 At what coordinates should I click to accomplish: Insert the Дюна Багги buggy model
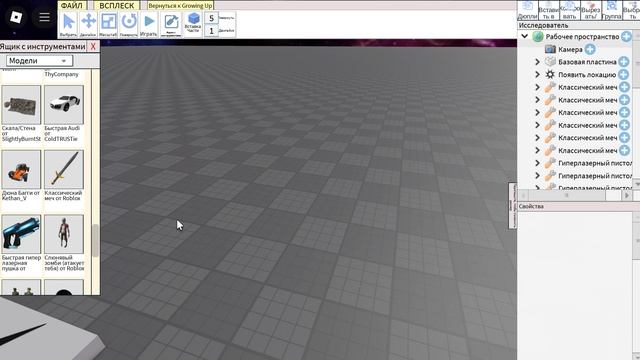coord(21,169)
